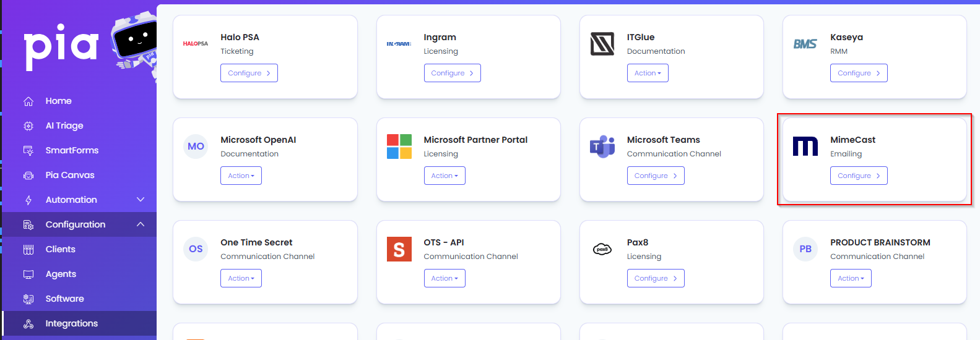Click the OTS - API logo

[399, 249]
